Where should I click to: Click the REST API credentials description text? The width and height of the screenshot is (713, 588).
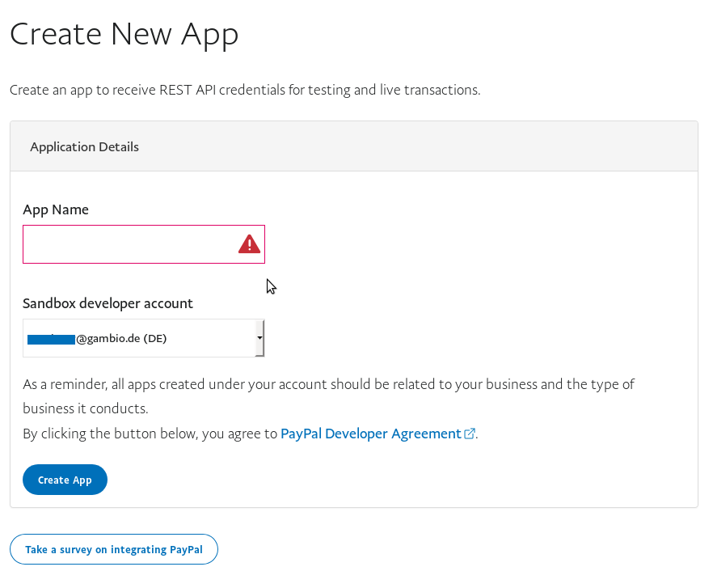245,90
